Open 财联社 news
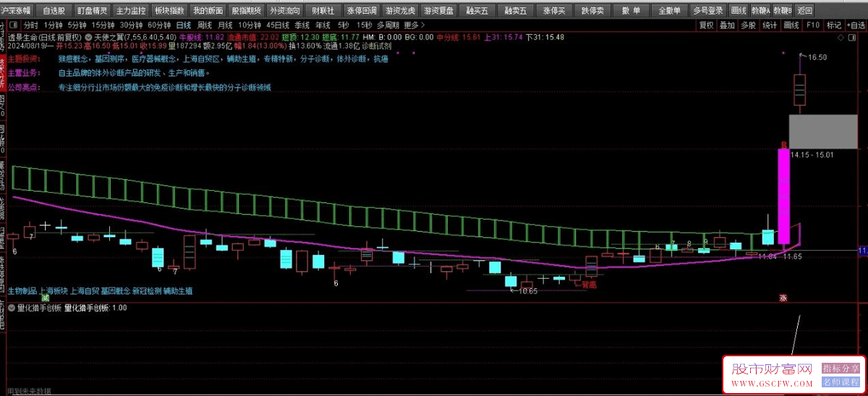This screenshot has width=868, height=396. [323, 11]
